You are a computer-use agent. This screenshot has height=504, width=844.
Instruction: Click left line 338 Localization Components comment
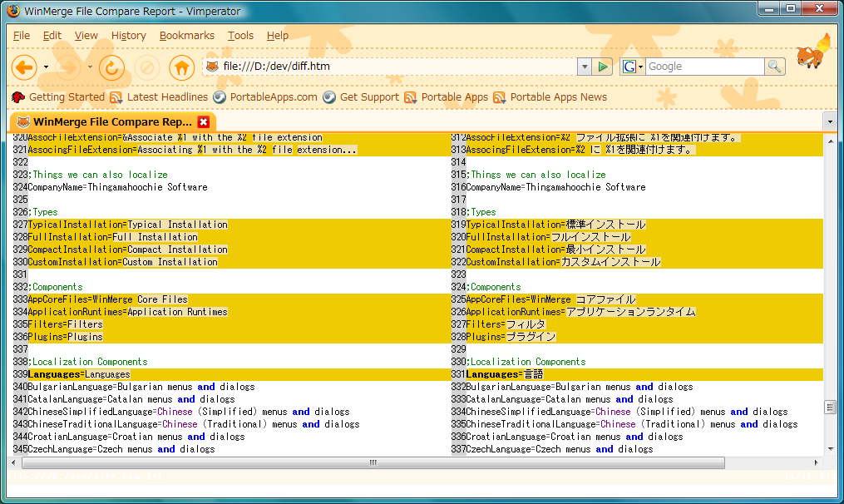click(88, 362)
